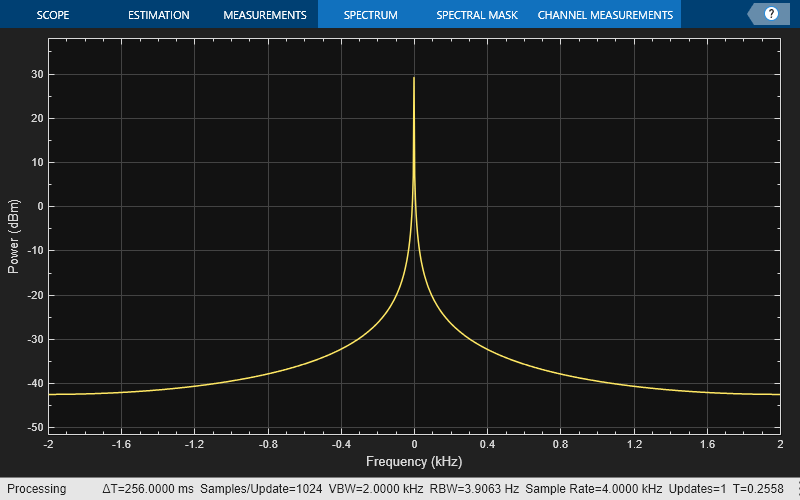Click the T=0.2558 time readout
Viewport: 800px width, 500px height.
pos(758,489)
